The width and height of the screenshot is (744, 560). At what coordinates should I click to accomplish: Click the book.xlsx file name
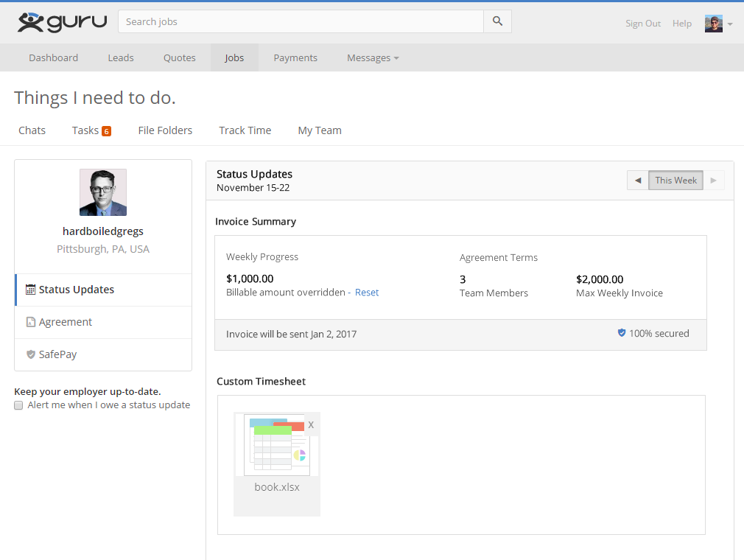click(x=277, y=487)
